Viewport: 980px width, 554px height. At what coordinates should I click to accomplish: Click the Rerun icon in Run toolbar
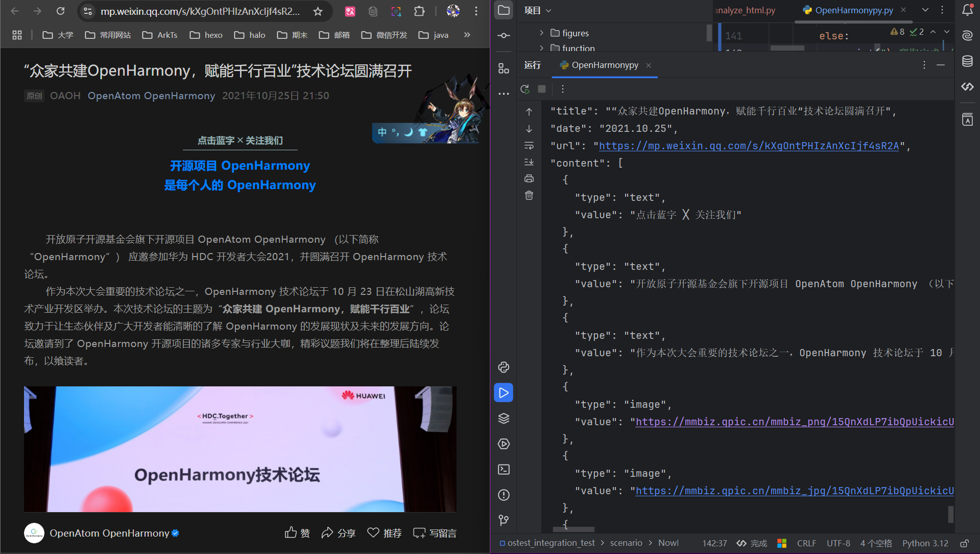click(524, 89)
